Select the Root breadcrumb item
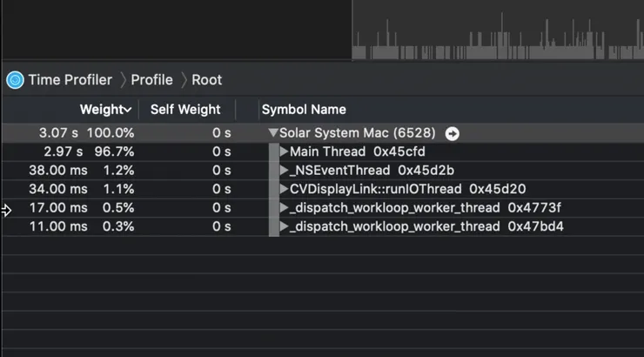 coord(206,80)
